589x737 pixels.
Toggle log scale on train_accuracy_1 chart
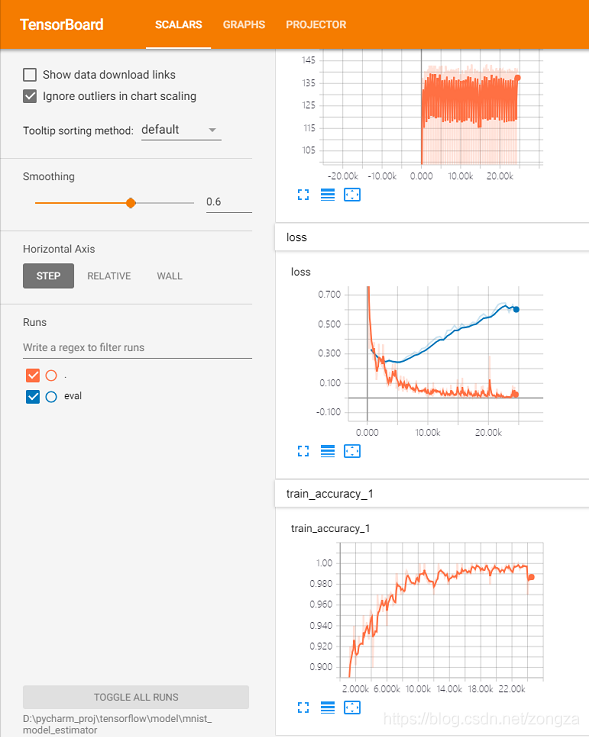328,707
